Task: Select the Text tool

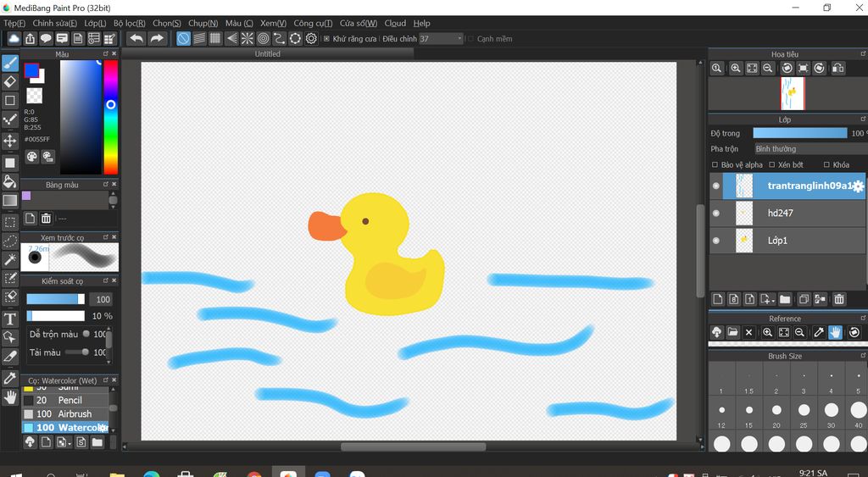Action: [10, 319]
